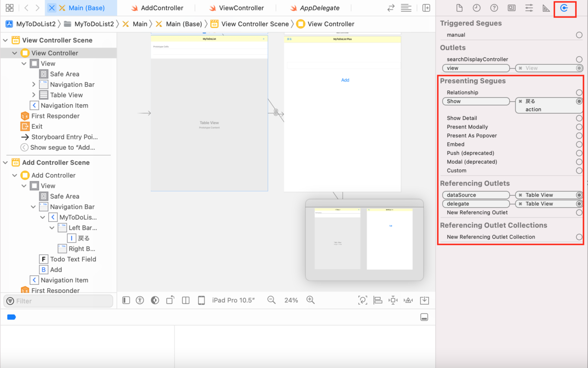The image size is (588, 368).
Task: Click the Embed segue connection circle
Action: [579, 144]
